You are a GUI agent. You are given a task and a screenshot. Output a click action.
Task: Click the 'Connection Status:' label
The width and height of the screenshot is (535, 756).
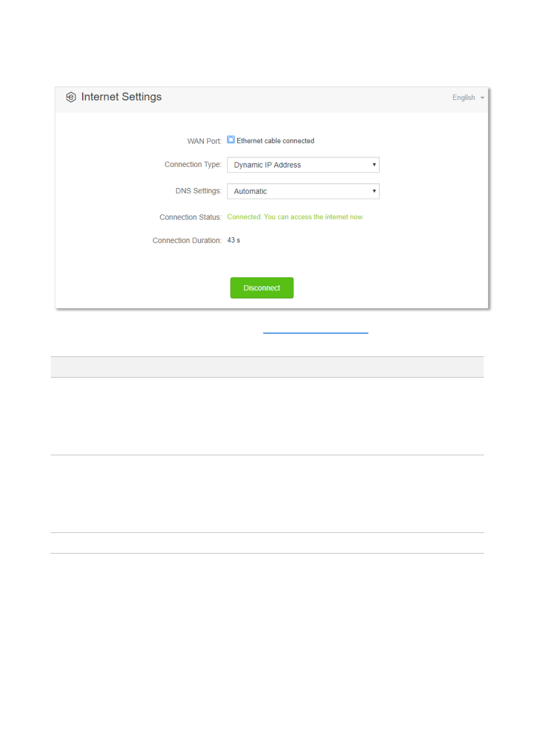pyautogui.click(x=190, y=217)
